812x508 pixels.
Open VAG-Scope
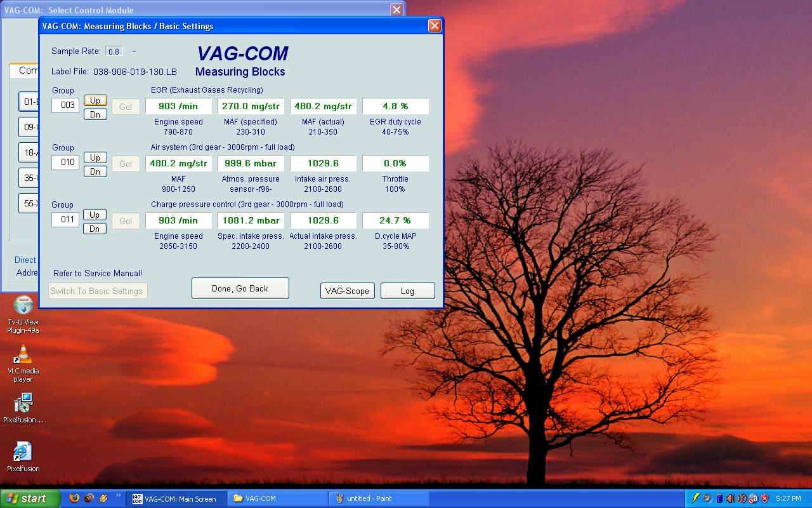[347, 291]
